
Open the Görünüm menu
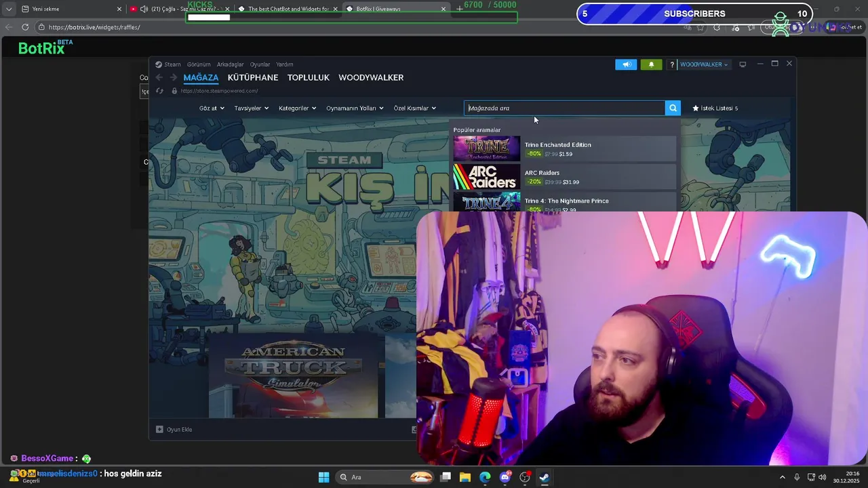(199, 64)
